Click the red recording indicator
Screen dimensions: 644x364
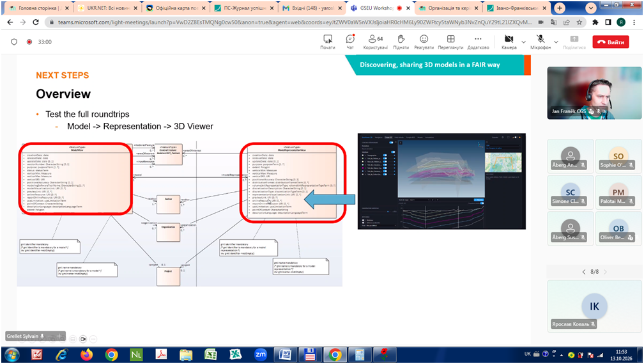tap(29, 42)
